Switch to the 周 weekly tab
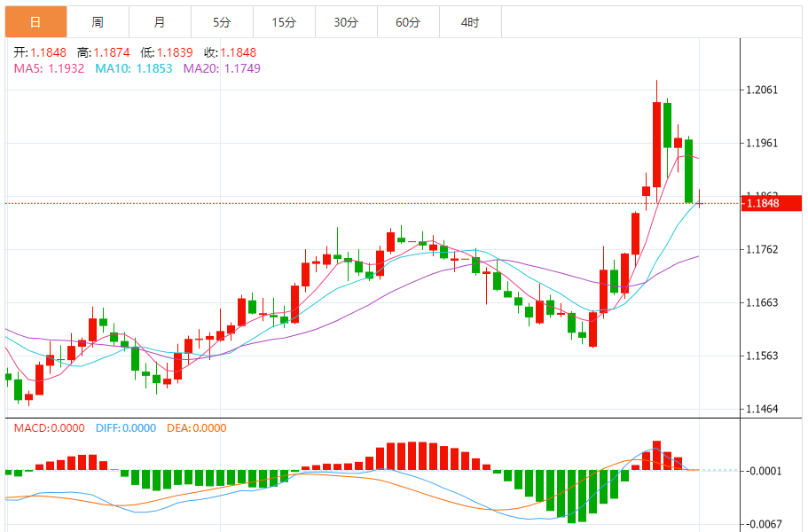Screen dimensions: 808x532 coord(98,22)
